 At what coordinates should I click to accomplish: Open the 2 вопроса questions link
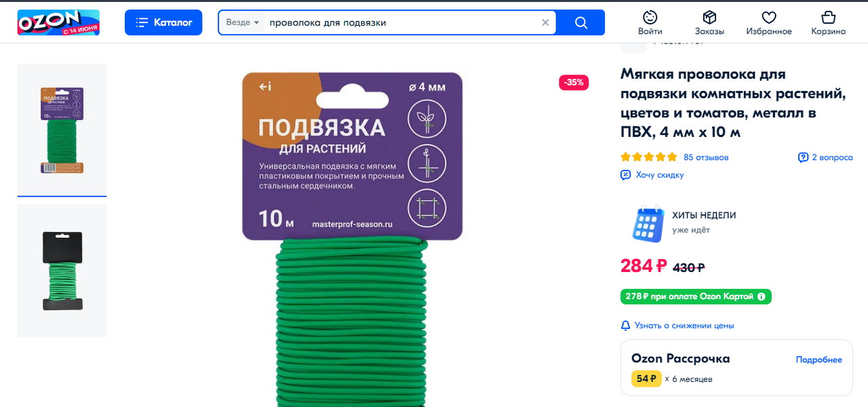click(825, 157)
